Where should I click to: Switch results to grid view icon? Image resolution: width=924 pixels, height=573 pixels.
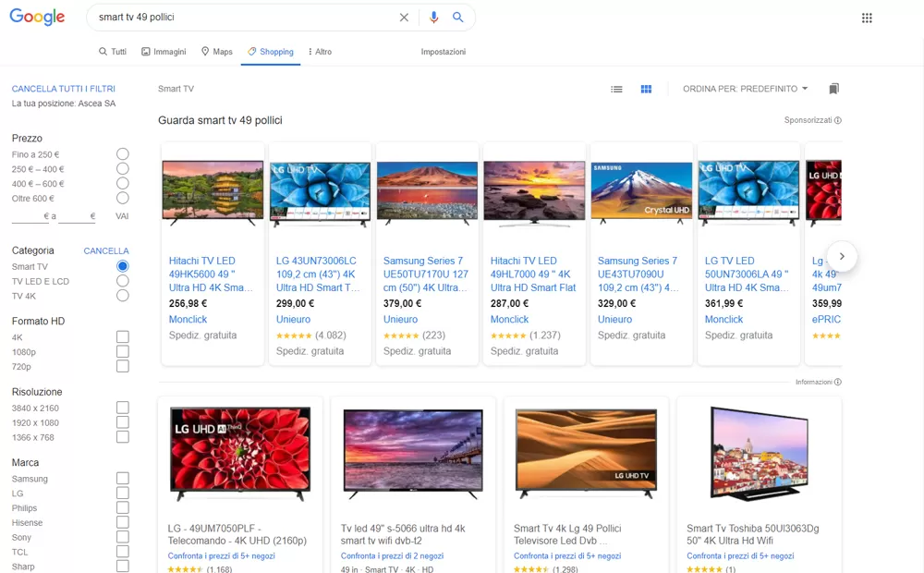tap(646, 89)
